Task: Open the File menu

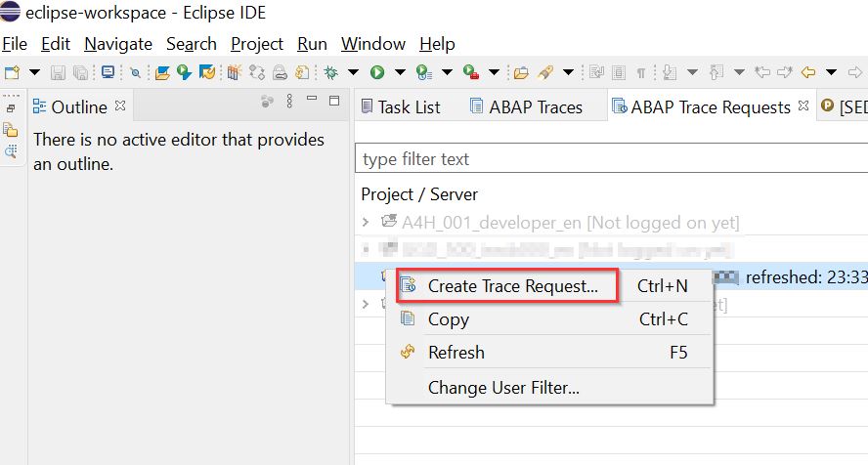Action: [15, 44]
